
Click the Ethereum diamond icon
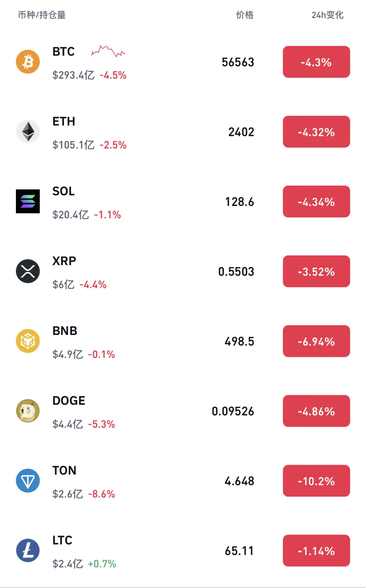click(x=28, y=131)
